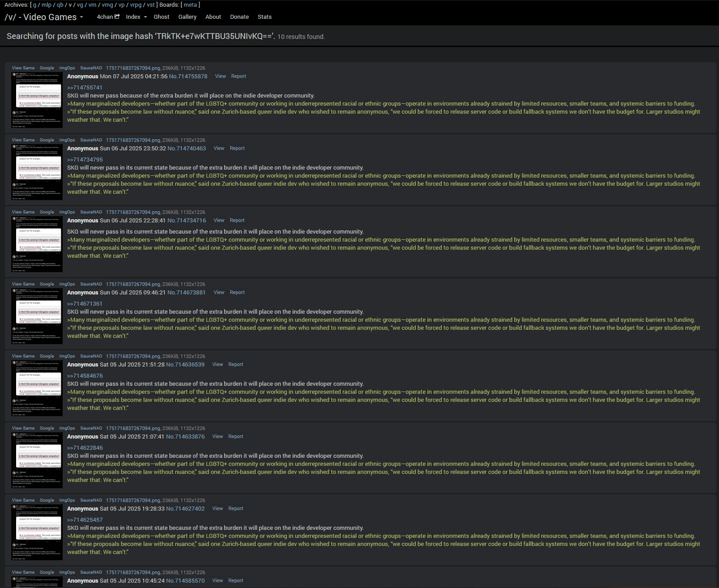Open the 4chan external link icon
Screen dimensions: 719x588
(x=117, y=17)
